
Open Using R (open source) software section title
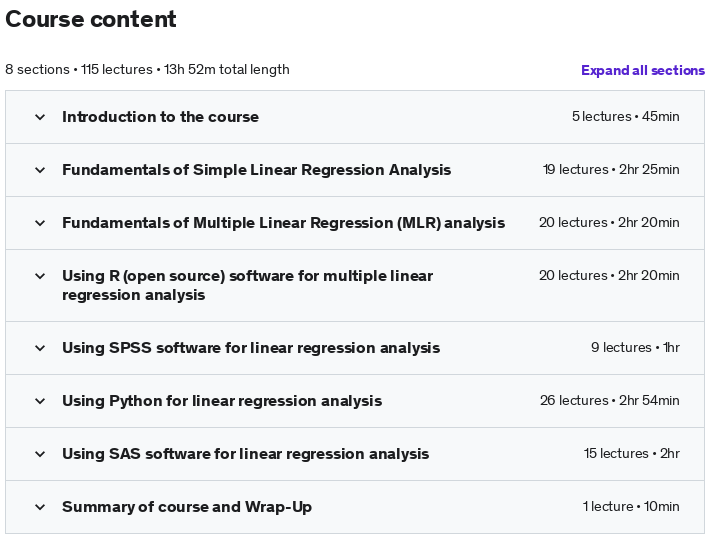click(x=247, y=285)
